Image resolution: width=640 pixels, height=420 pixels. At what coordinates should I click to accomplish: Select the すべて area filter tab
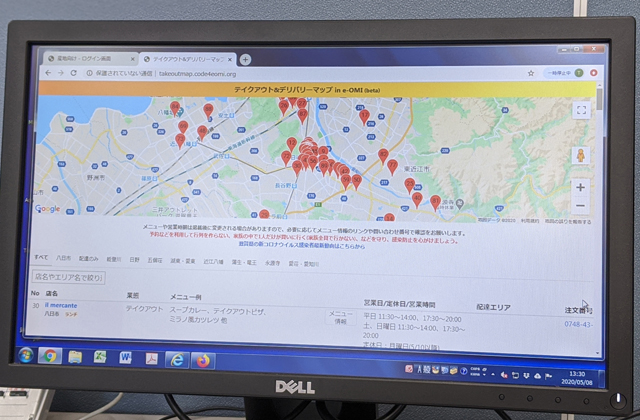click(40, 257)
